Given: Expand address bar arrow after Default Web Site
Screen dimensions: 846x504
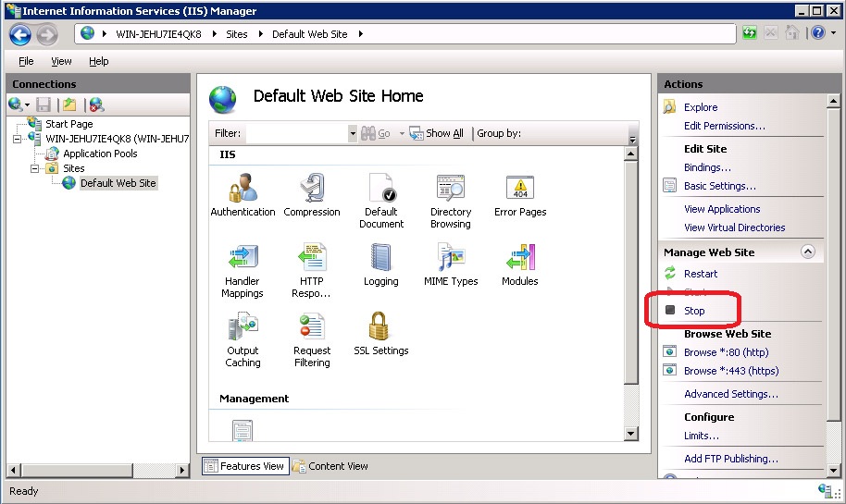Looking at the screenshot, I should (x=361, y=34).
